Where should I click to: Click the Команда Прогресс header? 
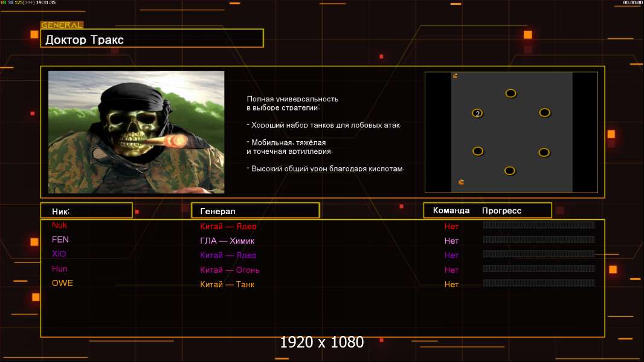pos(487,211)
